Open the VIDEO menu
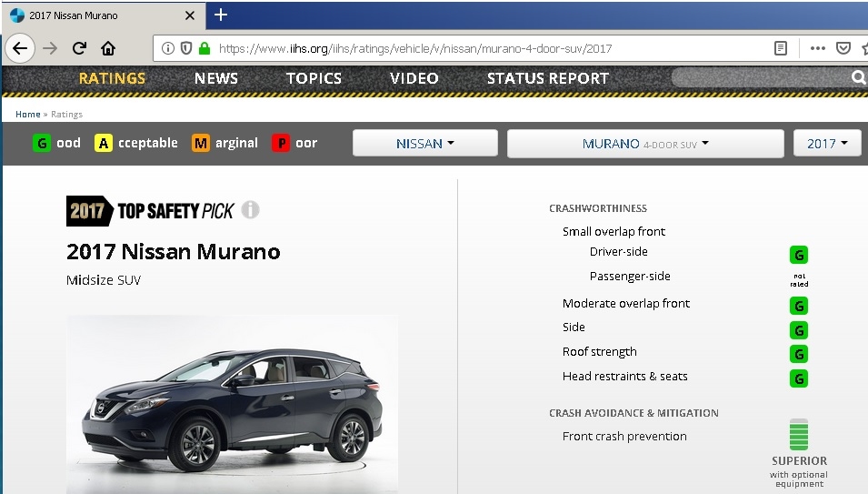This screenshot has height=494, width=868. (x=414, y=78)
